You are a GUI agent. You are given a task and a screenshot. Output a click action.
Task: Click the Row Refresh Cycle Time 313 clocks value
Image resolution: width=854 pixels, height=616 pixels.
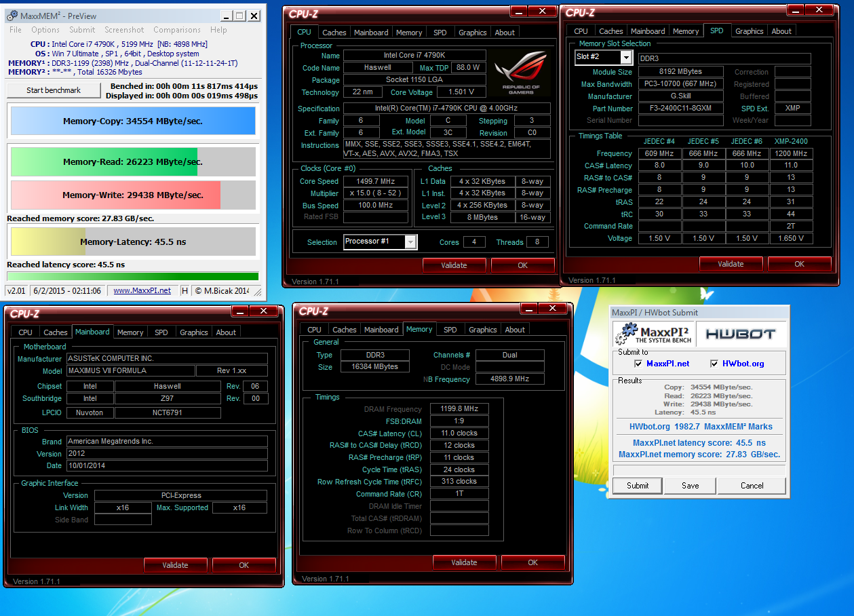tap(459, 481)
